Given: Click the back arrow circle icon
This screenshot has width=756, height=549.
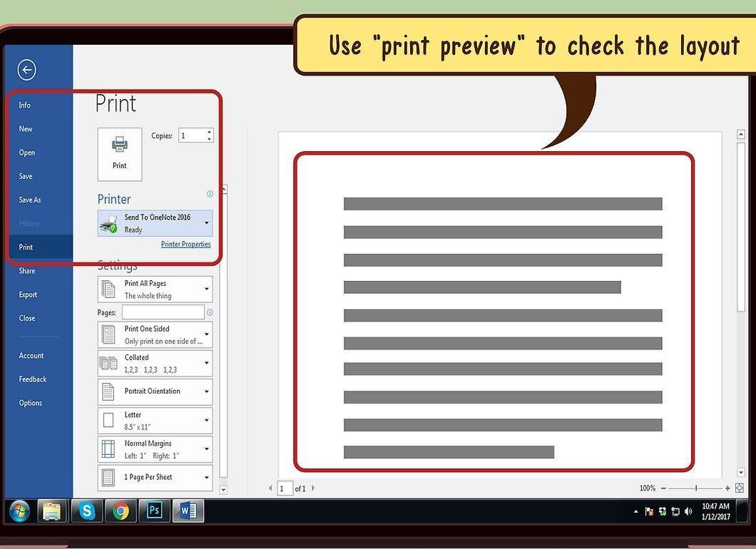Looking at the screenshot, I should pos(27,70).
